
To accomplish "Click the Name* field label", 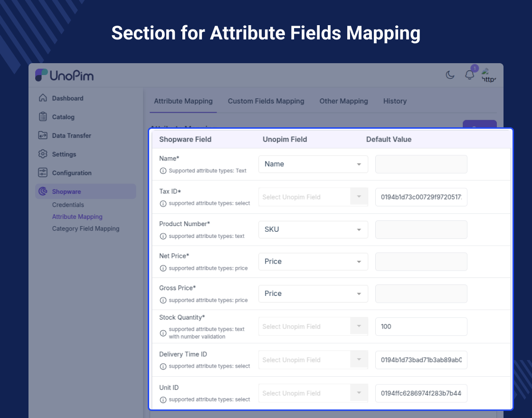I will (169, 159).
